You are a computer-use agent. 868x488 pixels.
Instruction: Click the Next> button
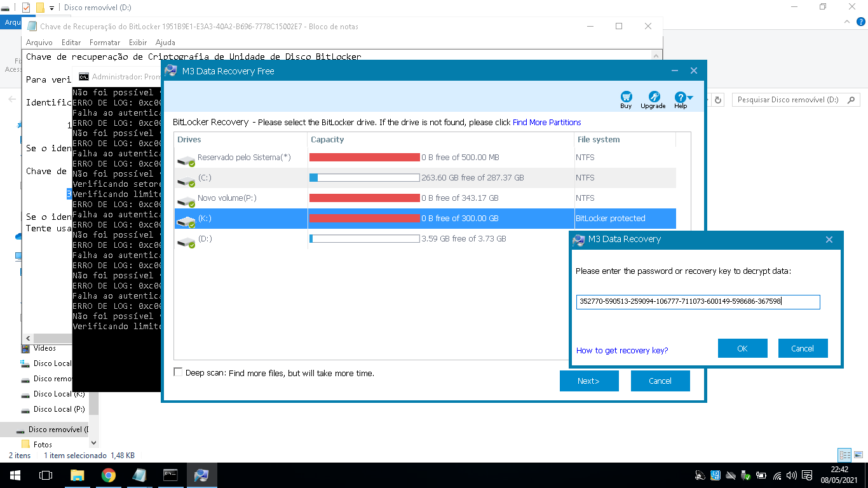589,381
